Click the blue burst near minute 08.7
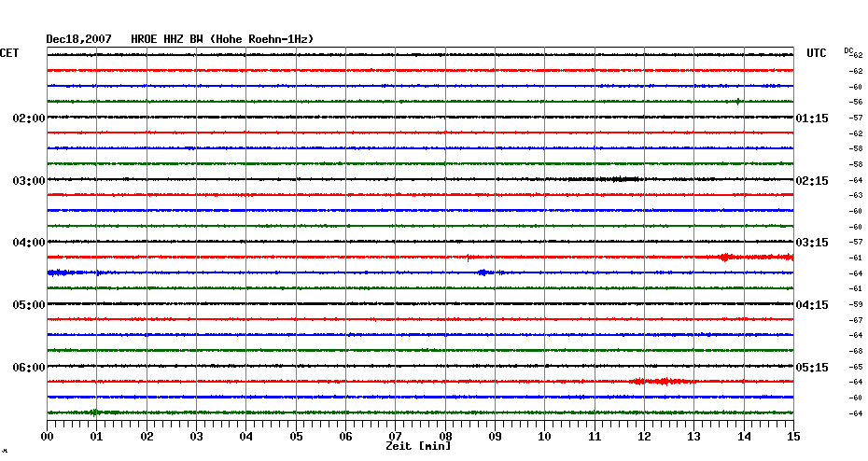868x461 pixels. coord(484,272)
